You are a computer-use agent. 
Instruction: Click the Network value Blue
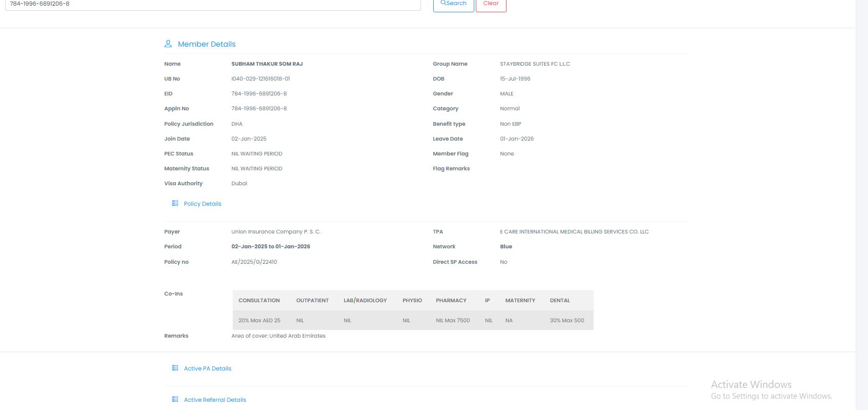coord(506,247)
